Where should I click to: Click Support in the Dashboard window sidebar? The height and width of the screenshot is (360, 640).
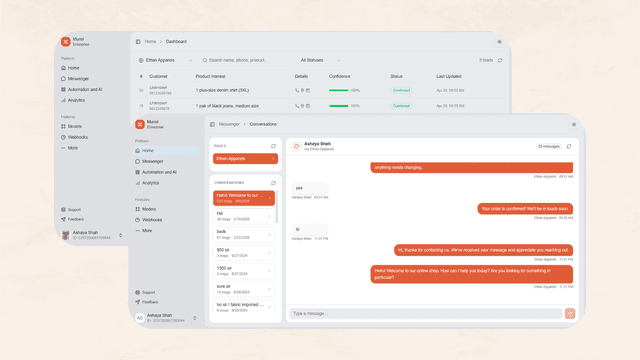[x=71, y=209]
